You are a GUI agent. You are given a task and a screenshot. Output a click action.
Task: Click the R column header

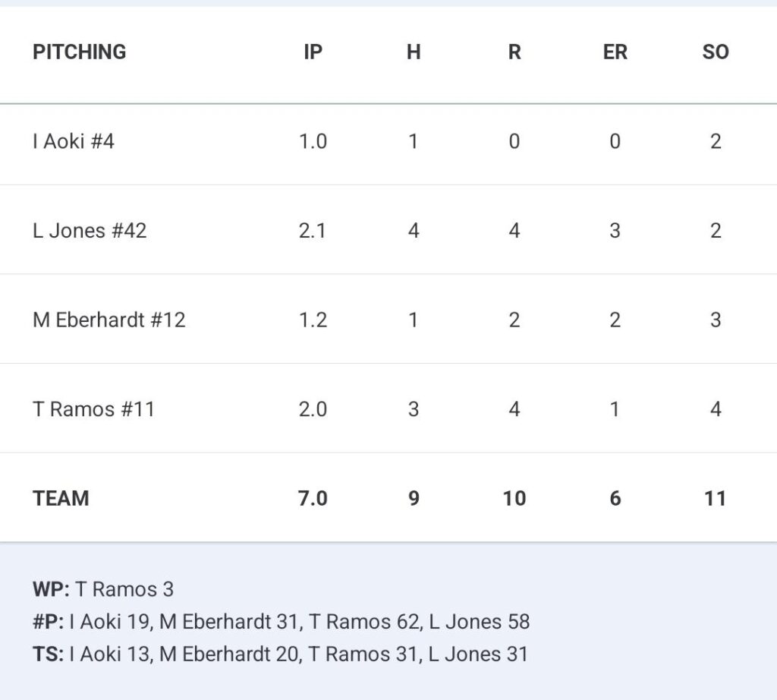pyautogui.click(x=514, y=52)
